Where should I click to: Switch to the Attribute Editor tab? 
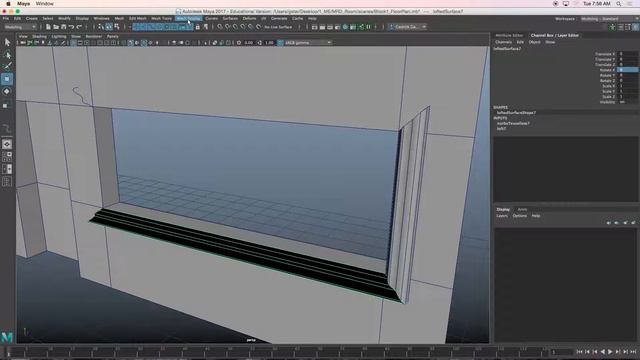(x=509, y=36)
